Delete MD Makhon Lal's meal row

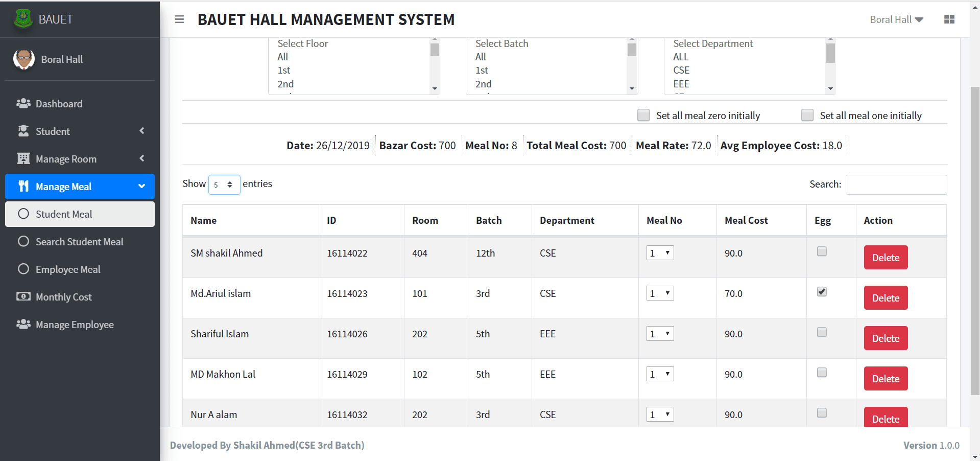click(886, 378)
